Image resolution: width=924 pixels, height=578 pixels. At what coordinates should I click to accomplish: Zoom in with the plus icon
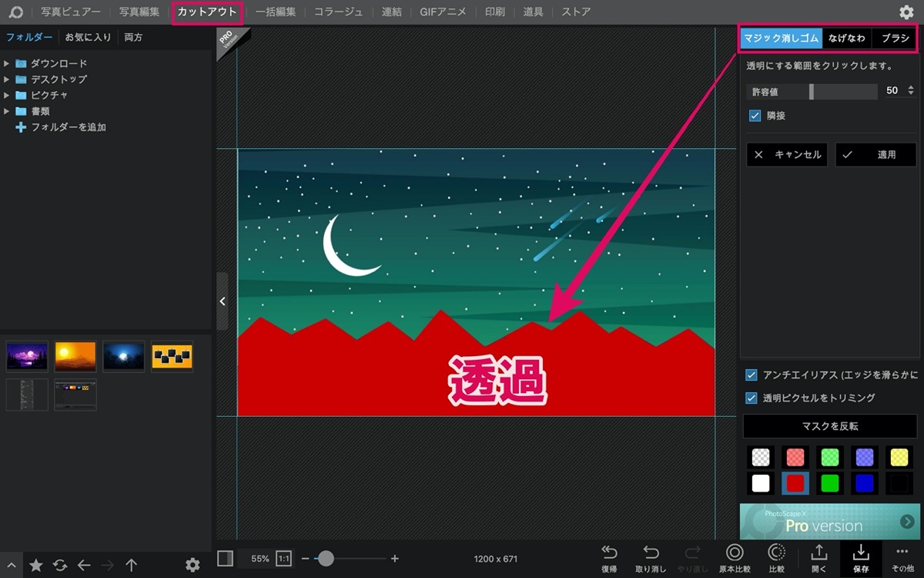coord(395,559)
